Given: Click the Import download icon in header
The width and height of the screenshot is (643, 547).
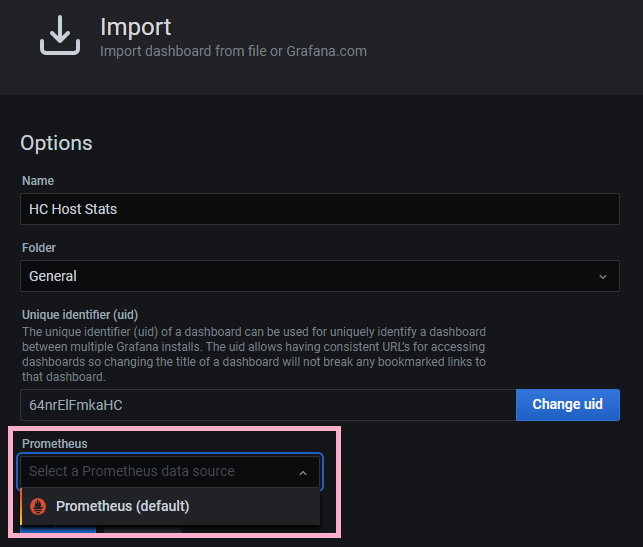Looking at the screenshot, I should click(x=60, y=35).
